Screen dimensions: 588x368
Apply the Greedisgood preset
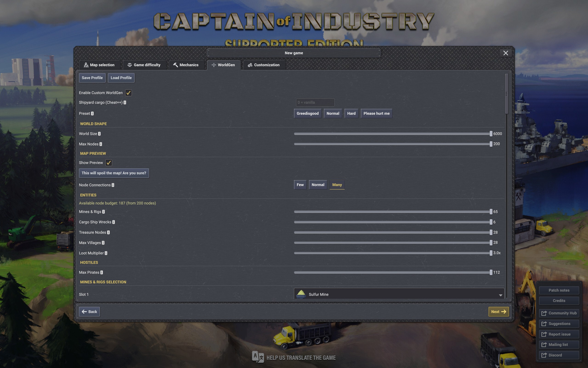click(x=308, y=113)
